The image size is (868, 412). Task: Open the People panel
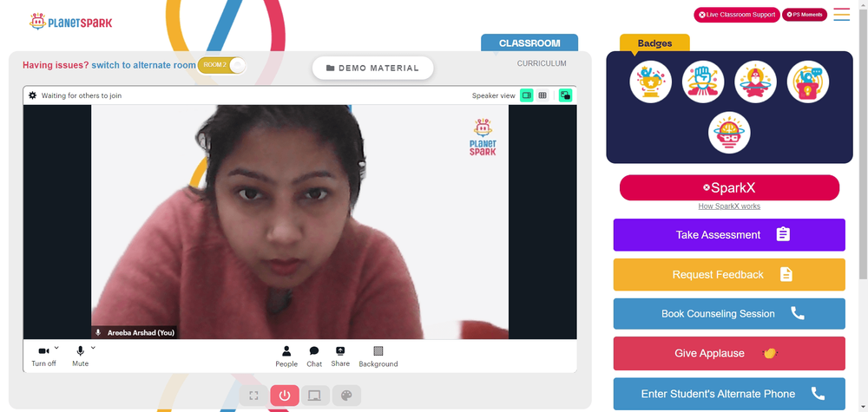coord(286,356)
